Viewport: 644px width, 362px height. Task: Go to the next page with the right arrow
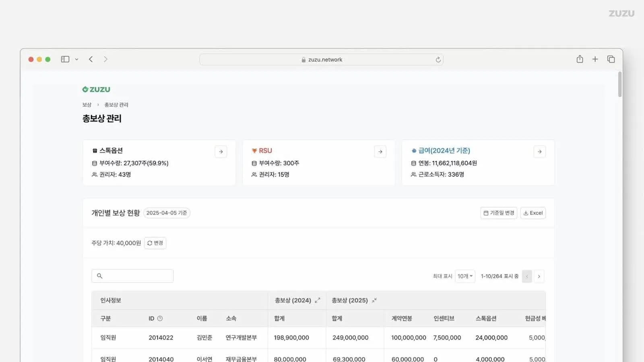pos(539,276)
